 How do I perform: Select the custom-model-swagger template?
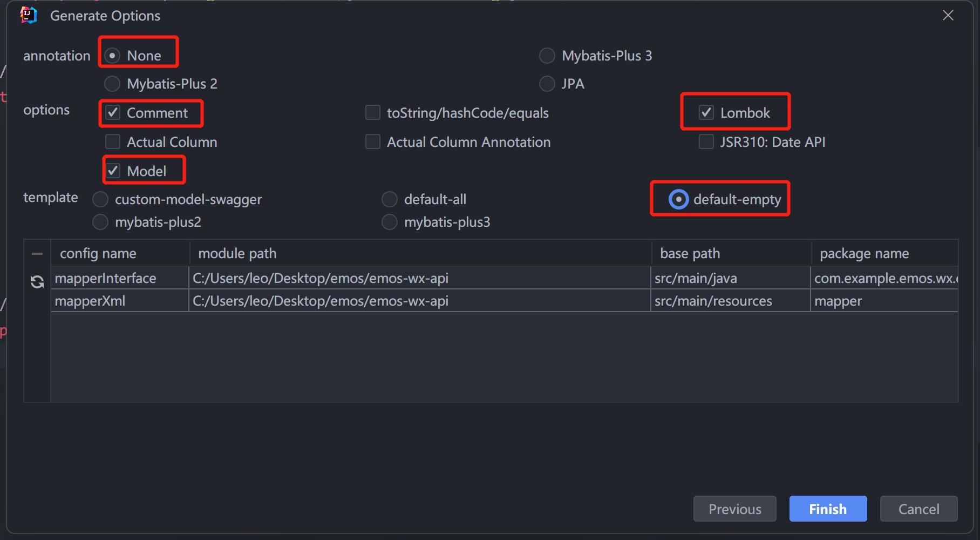100,199
